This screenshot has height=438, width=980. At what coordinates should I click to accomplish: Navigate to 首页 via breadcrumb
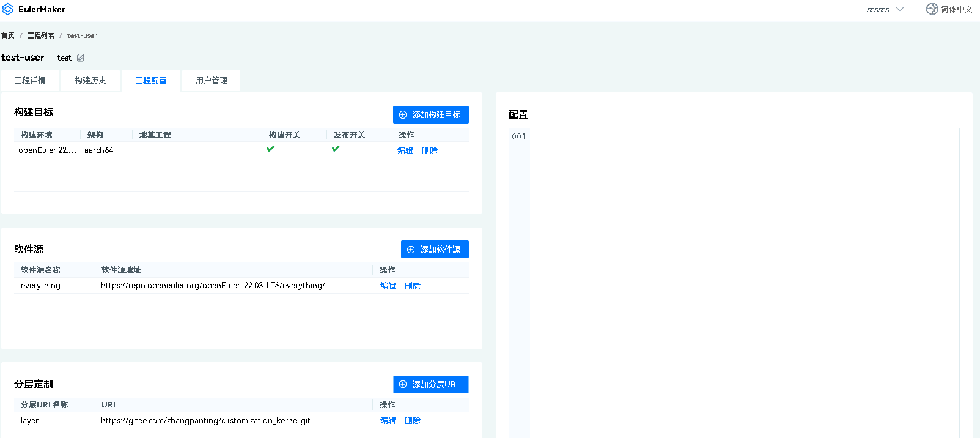[8, 35]
